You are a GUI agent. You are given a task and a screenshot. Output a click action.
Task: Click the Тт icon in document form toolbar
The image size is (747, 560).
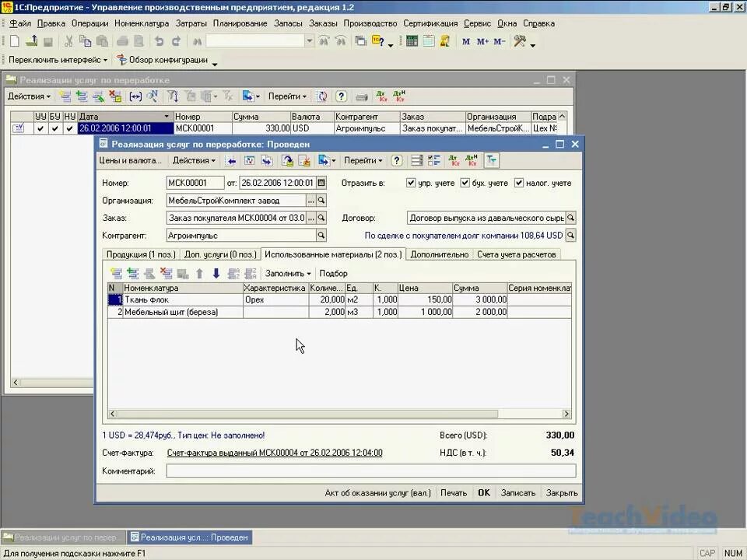point(491,160)
